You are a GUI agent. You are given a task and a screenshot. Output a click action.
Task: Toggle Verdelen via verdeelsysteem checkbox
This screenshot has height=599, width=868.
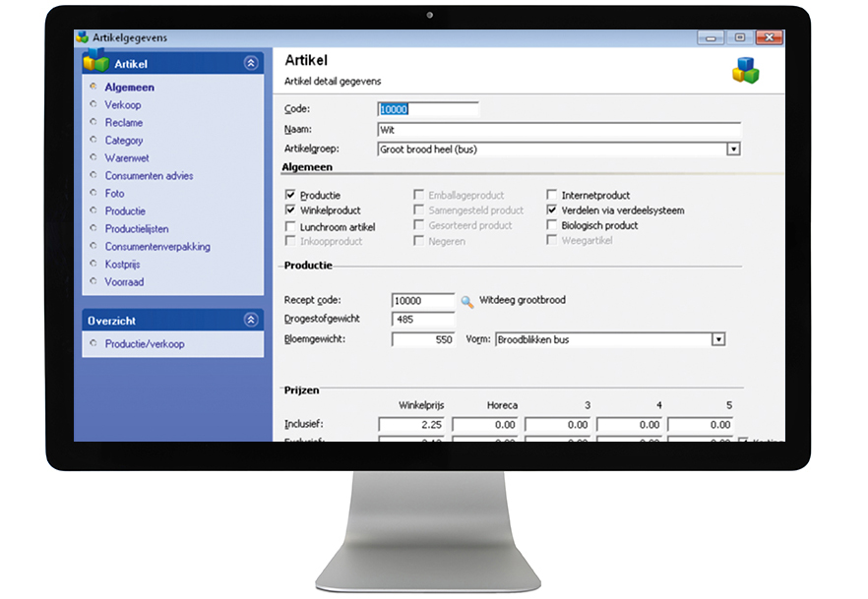point(551,210)
